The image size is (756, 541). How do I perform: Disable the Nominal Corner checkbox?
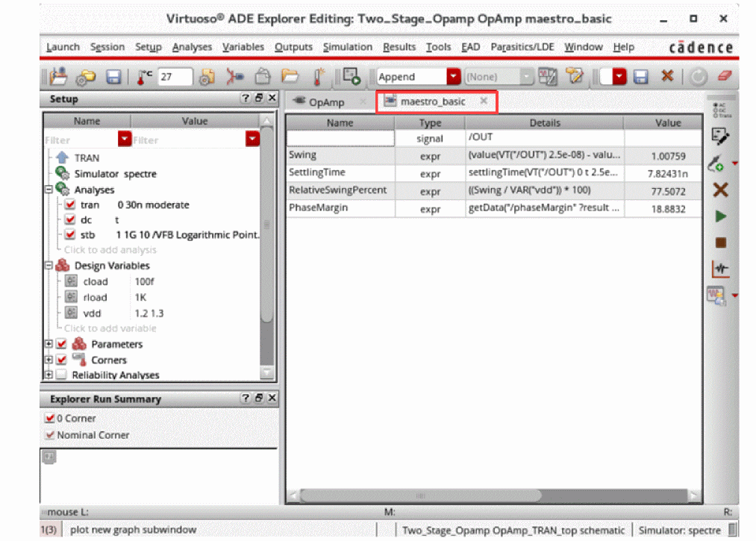coord(50,435)
